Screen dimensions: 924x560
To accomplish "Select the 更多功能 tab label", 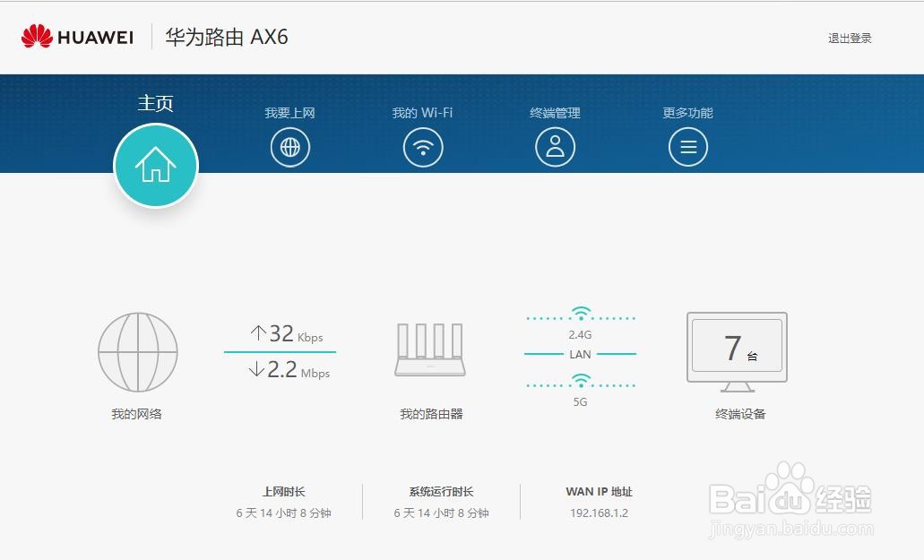I will 687,113.
